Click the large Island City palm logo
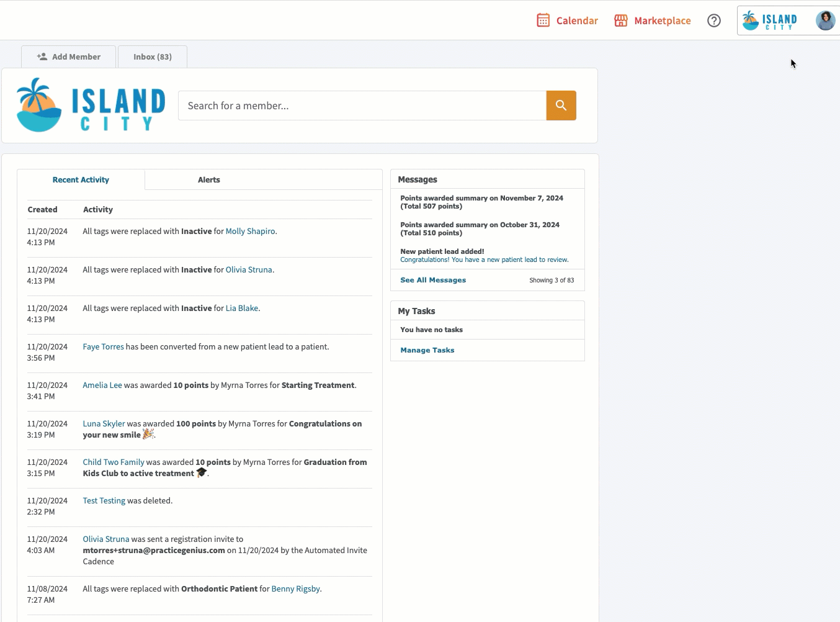 [x=91, y=106]
